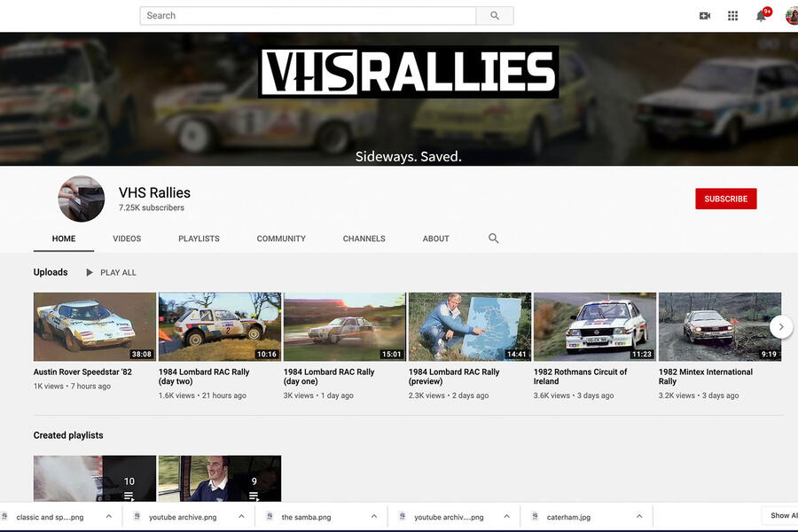Click the Play All triangle icon
Screen dimensions: 798x532
[x=90, y=272]
